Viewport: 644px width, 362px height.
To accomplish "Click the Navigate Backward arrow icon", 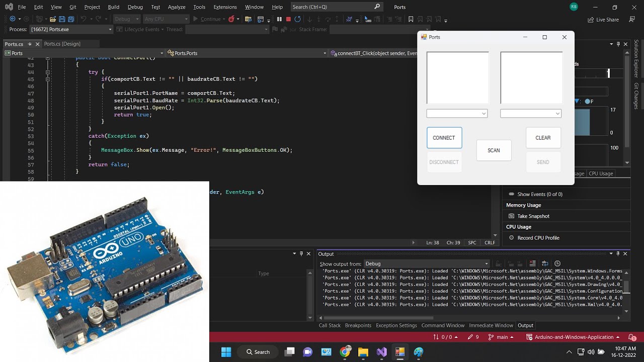I will pyautogui.click(x=12, y=19).
